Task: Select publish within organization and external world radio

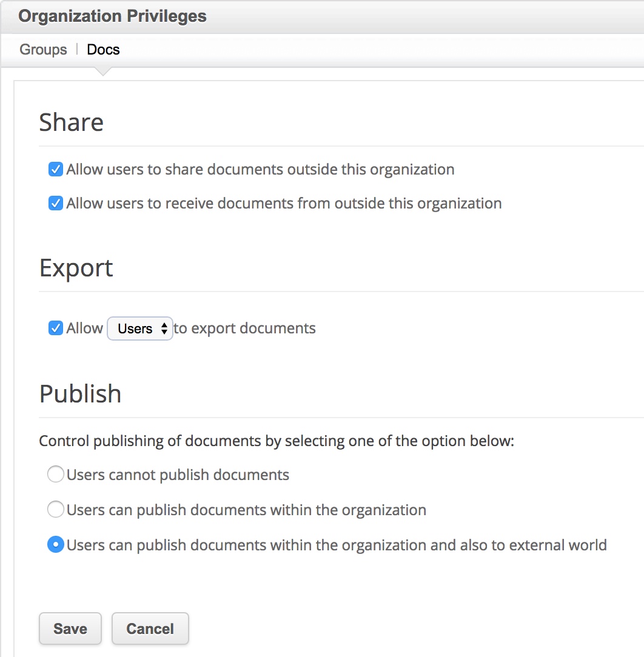Action: [56, 545]
